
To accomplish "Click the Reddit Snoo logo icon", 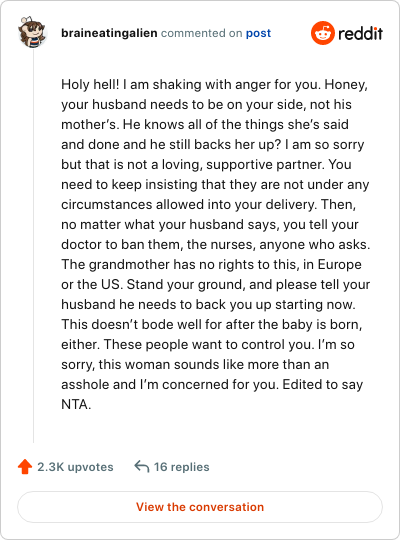I will [x=322, y=33].
